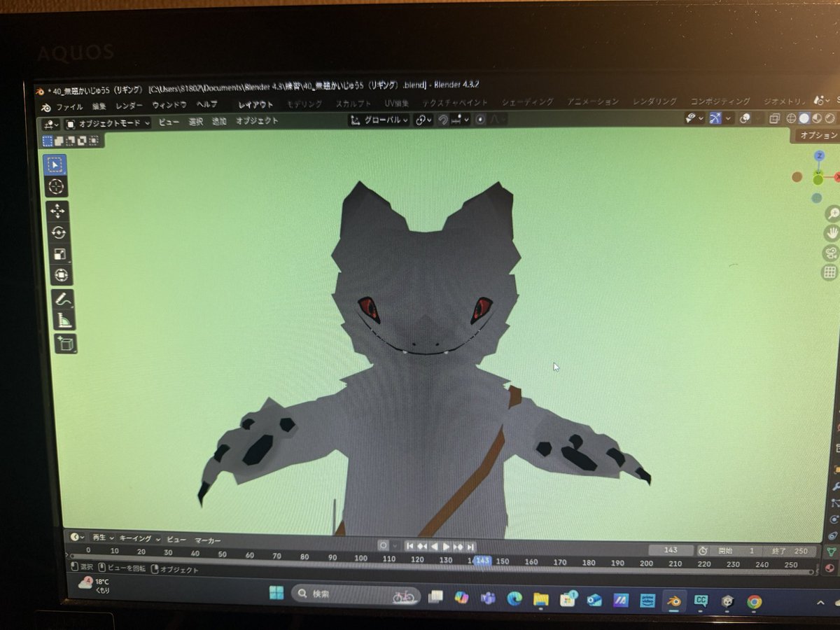The height and width of the screenshot is (630, 840).
Task: Choose the Move tool
Action: [58, 211]
